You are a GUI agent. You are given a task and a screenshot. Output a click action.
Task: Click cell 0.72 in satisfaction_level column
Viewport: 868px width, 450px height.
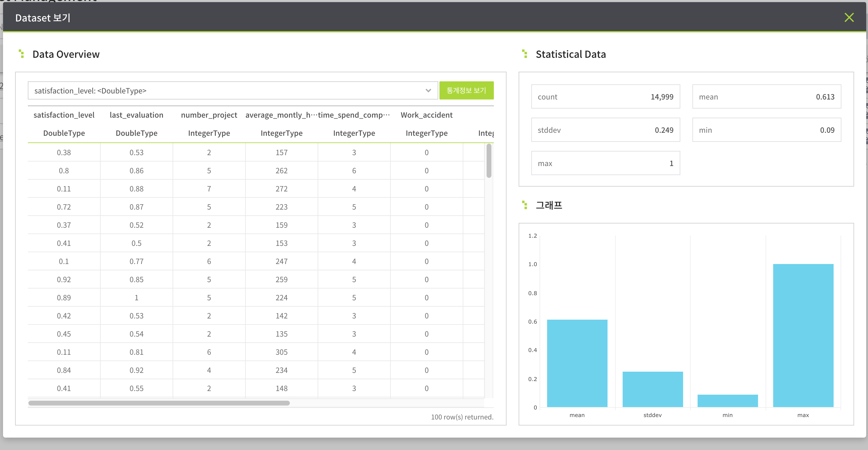click(x=64, y=207)
